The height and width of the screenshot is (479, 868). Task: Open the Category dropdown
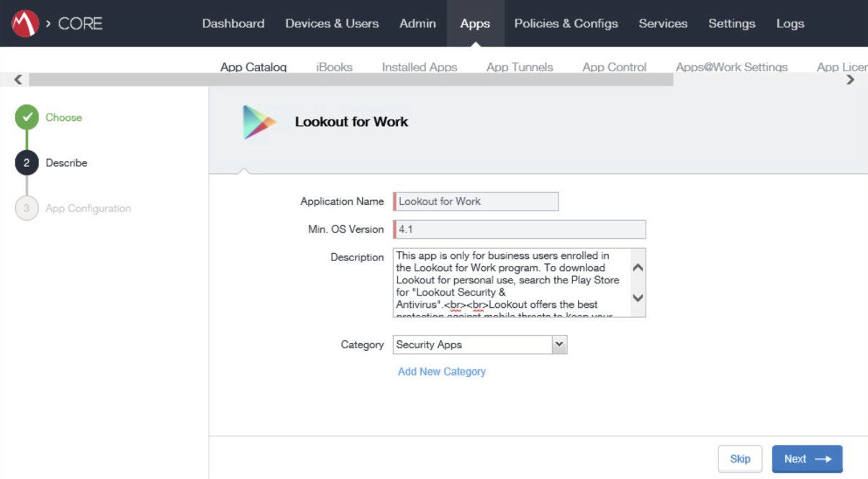pyautogui.click(x=559, y=345)
